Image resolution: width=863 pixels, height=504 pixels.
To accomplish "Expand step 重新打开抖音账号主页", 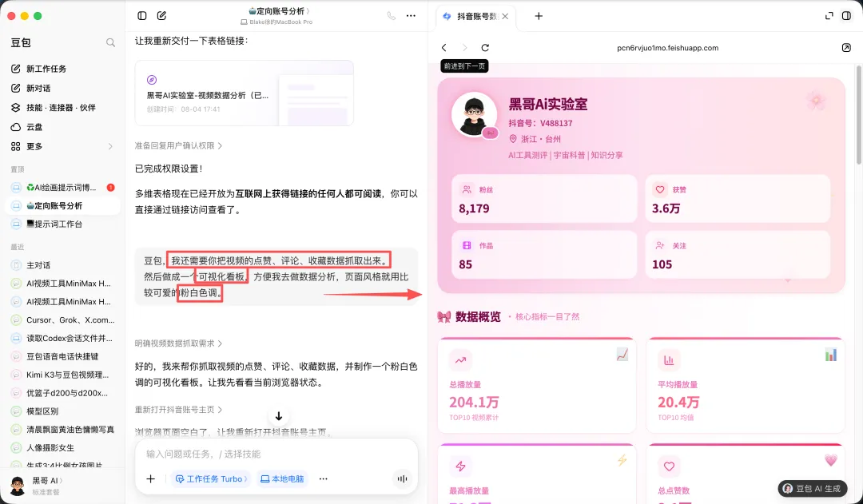I will click(x=178, y=410).
